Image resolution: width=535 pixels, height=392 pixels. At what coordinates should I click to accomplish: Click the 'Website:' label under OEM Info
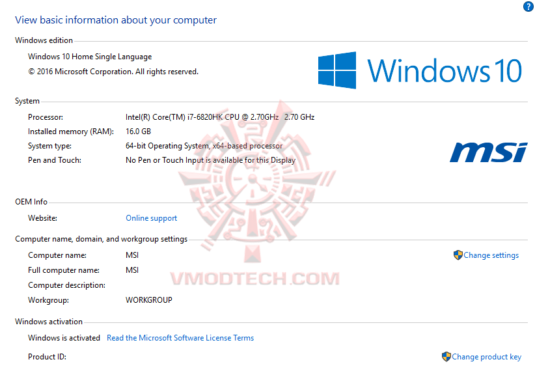tap(43, 218)
